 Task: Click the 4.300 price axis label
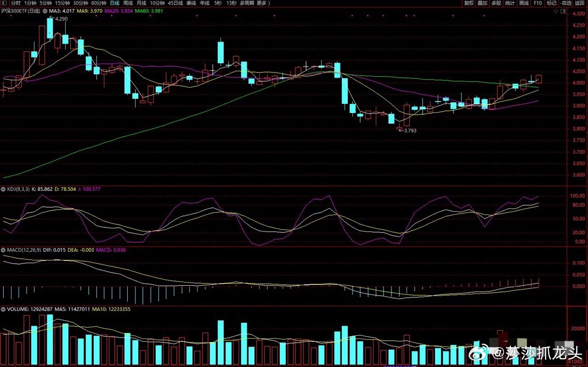(x=578, y=15)
